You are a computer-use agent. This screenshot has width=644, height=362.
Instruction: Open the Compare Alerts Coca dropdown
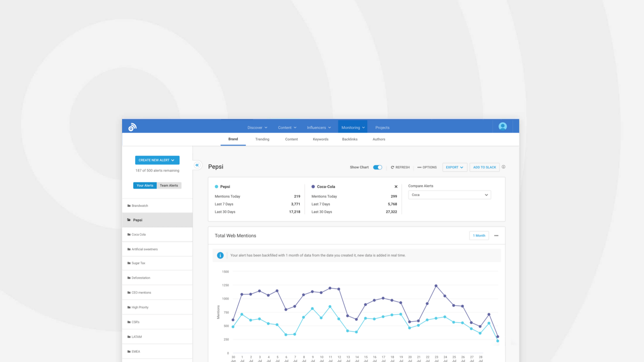coord(449,195)
